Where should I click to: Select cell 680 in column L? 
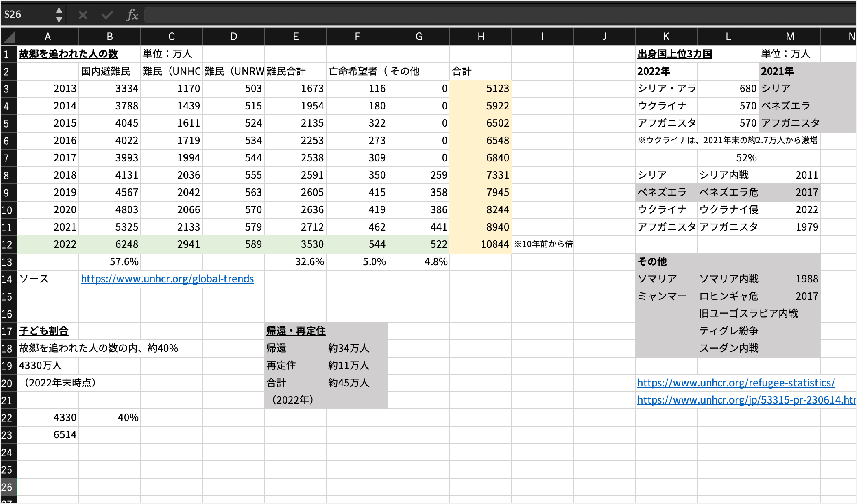pos(728,89)
